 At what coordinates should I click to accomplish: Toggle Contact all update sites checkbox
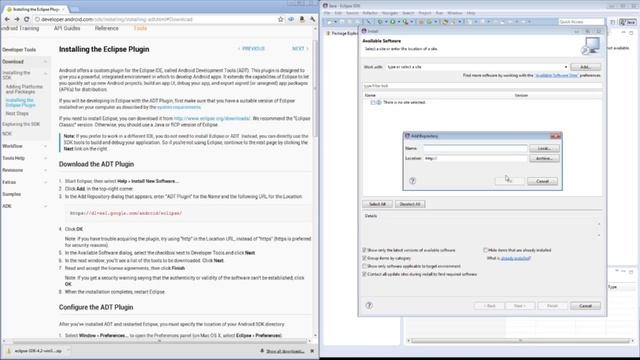tap(364, 274)
